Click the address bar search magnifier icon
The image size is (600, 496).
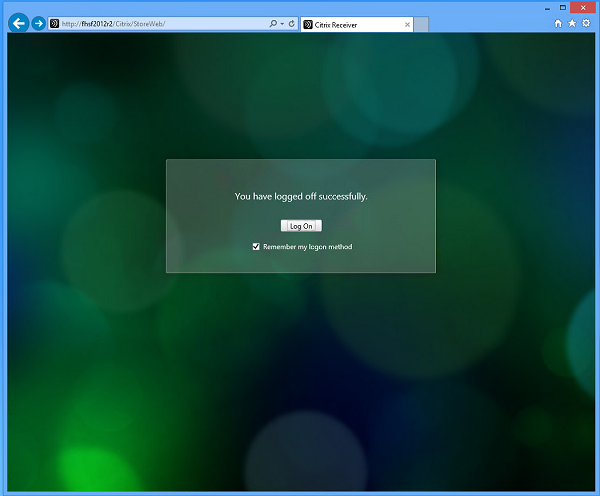[x=273, y=23]
